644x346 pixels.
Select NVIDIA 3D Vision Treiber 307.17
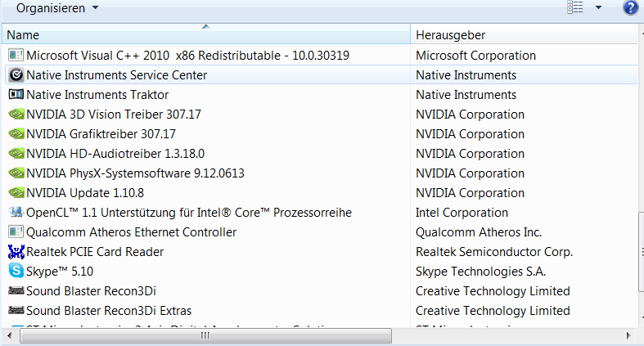pos(114,115)
